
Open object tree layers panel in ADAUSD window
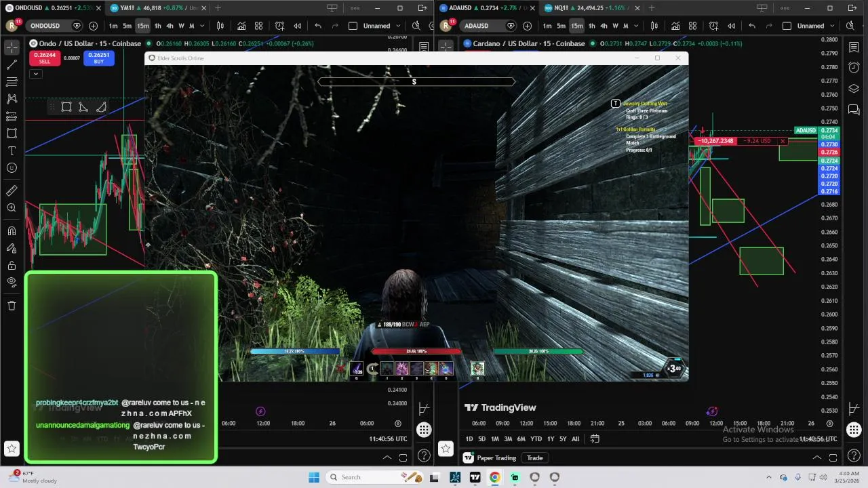coord(854,89)
